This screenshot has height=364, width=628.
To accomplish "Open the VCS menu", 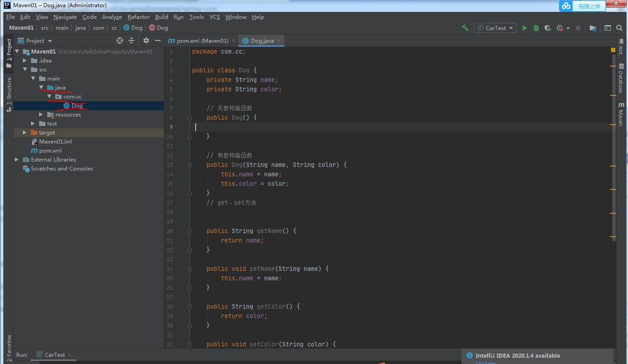I will click(215, 17).
